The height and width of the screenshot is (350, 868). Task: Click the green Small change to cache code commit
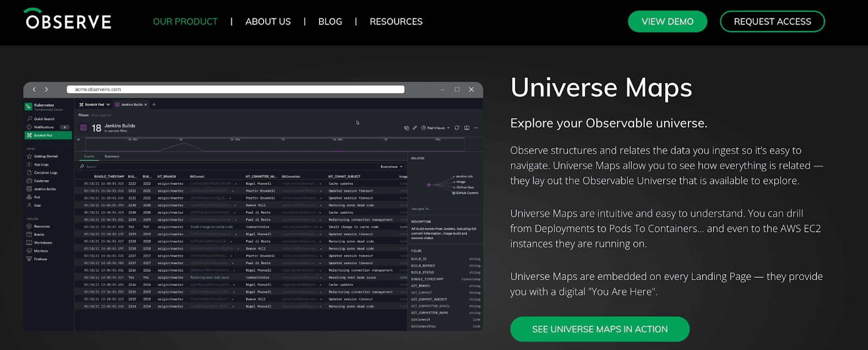tap(211, 227)
